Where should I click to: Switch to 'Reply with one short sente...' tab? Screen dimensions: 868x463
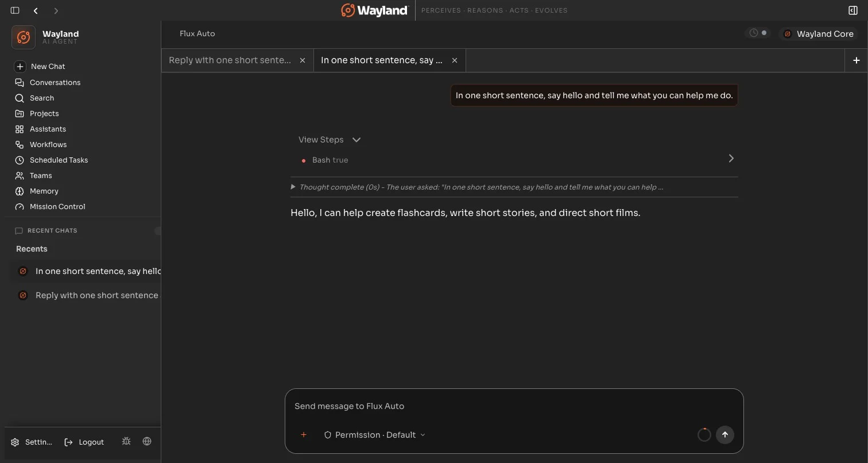click(230, 60)
